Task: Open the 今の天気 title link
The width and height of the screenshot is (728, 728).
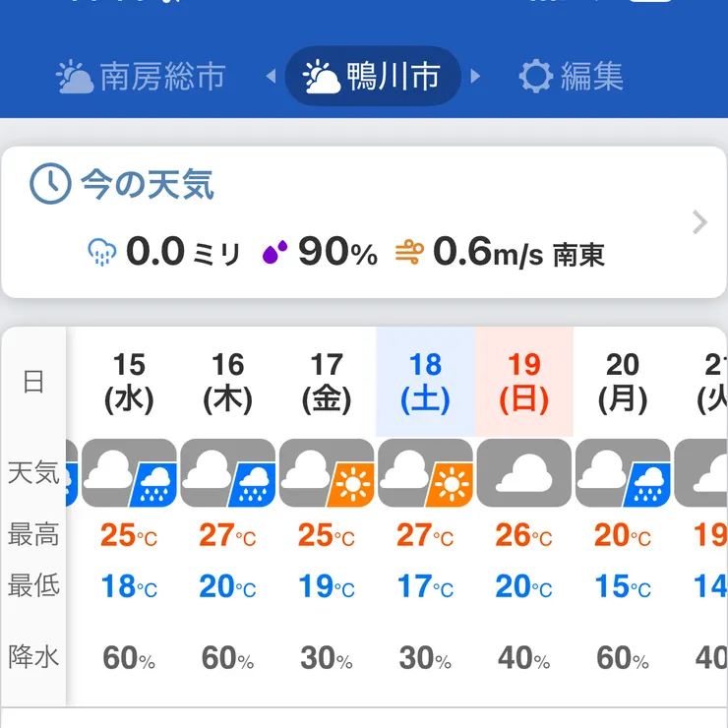Action: (x=147, y=184)
